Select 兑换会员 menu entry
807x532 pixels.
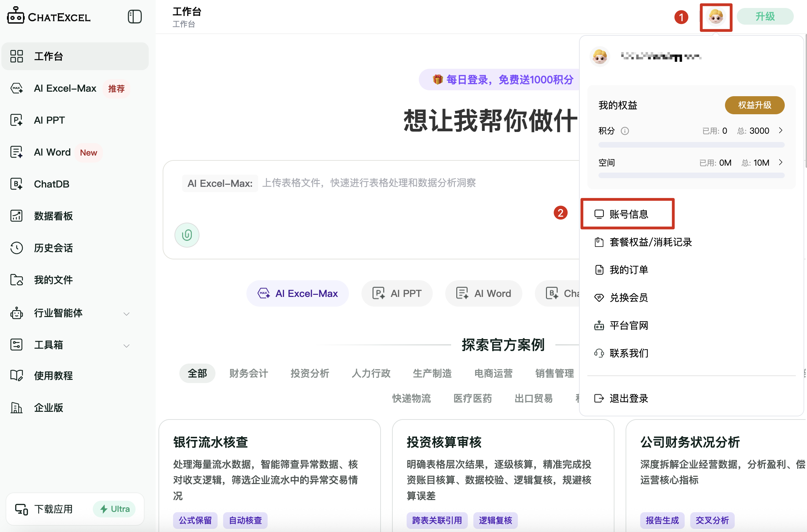tap(691, 298)
